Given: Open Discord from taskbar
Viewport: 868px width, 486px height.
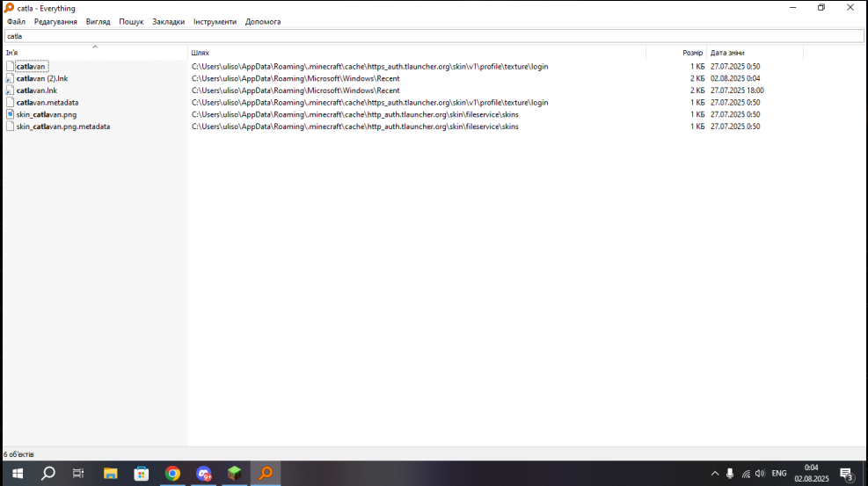Looking at the screenshot, I should (x=204, y=474).
